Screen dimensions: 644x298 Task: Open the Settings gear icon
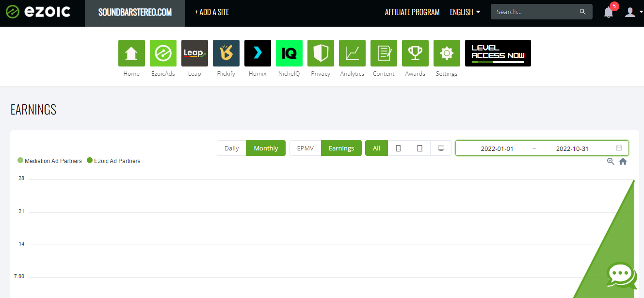click(x=447, y=53)
